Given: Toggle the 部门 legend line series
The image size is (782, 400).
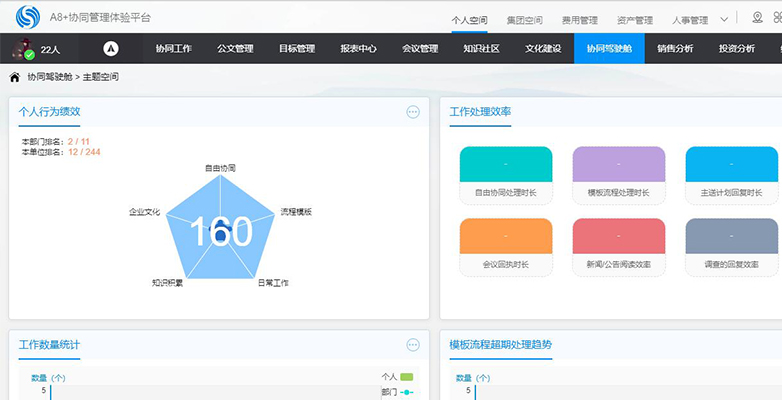Looking at the screenshot, I should point(397,393).
